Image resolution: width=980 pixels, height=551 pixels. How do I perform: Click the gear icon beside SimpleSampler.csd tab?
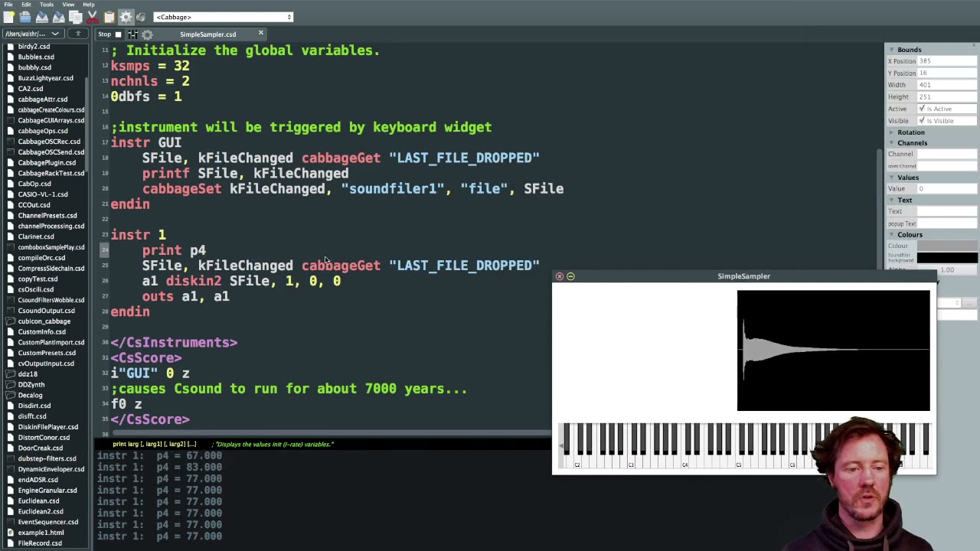click(x=147, y=34)
